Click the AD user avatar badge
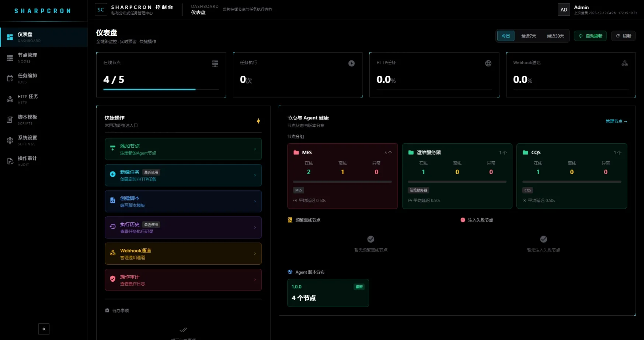Viewport: 644px width, 340px height. (564, 10)
